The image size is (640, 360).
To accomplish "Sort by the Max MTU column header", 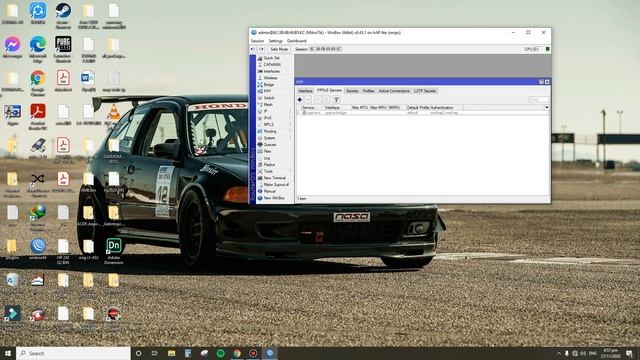I will point(360,107).
